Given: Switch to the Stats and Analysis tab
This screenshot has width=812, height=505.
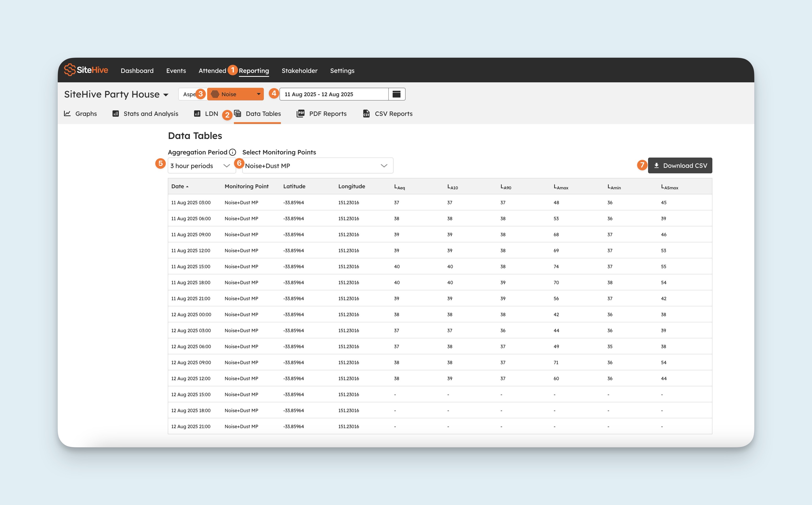Looking at the screenshot, I should pyautogui.click(x=145, y=114).
